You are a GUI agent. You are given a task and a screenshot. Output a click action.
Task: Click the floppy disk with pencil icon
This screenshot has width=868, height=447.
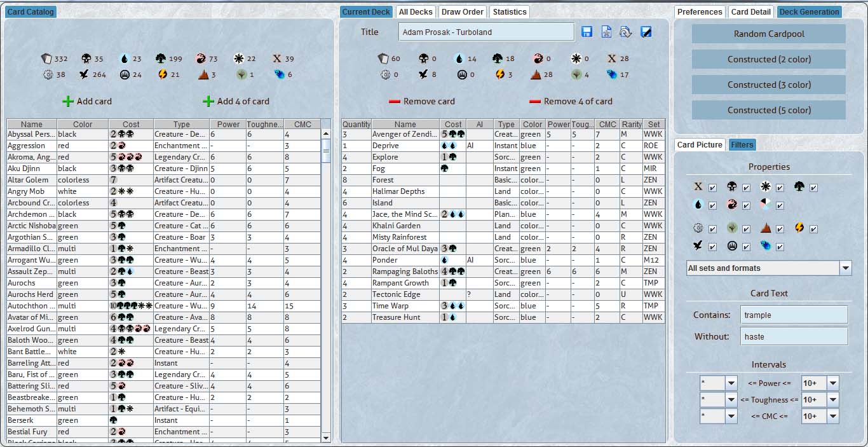point(646,32)
